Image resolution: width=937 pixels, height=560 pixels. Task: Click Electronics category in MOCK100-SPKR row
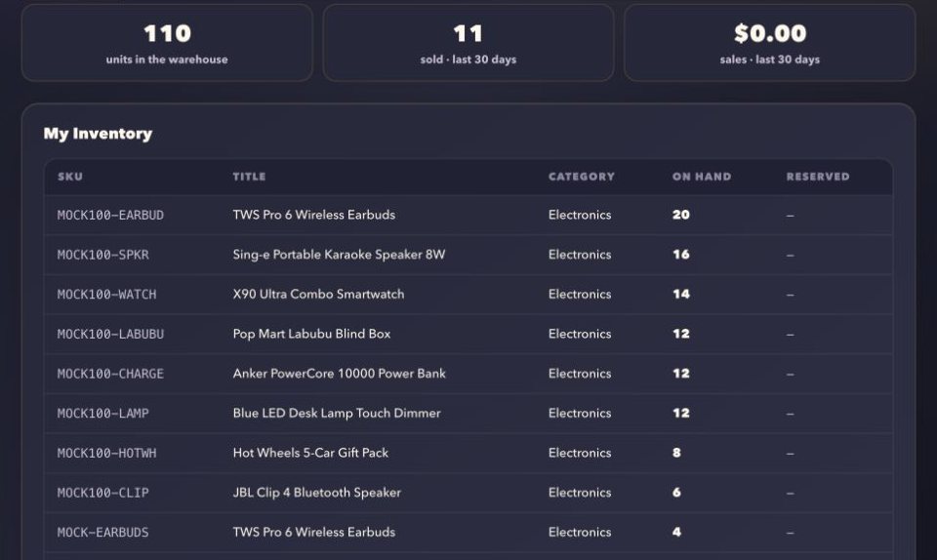pos(580,255)
